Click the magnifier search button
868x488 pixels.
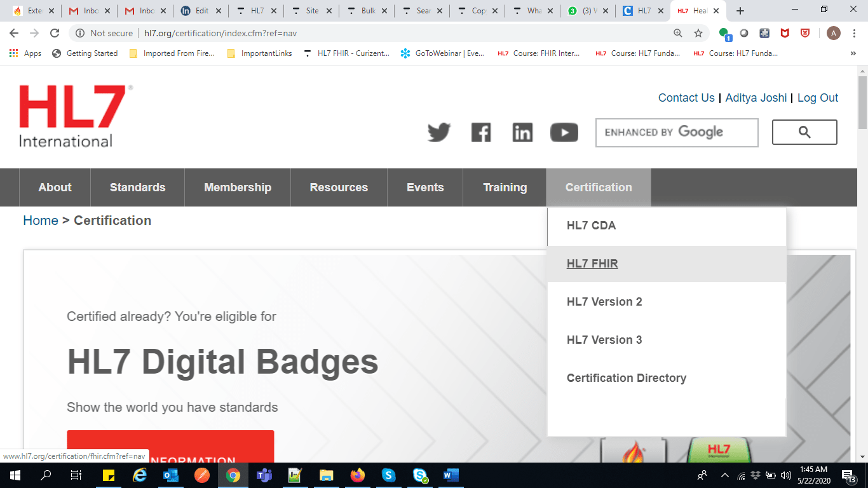[804, 132]
